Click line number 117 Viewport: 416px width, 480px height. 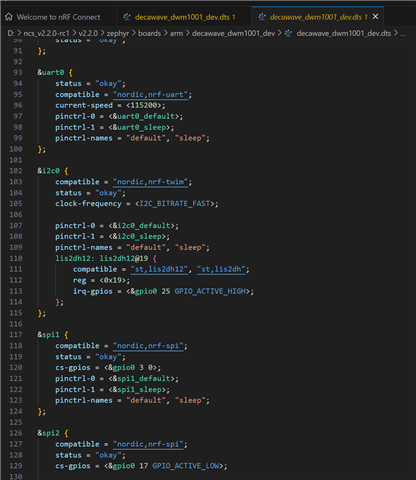pos(16,335)
